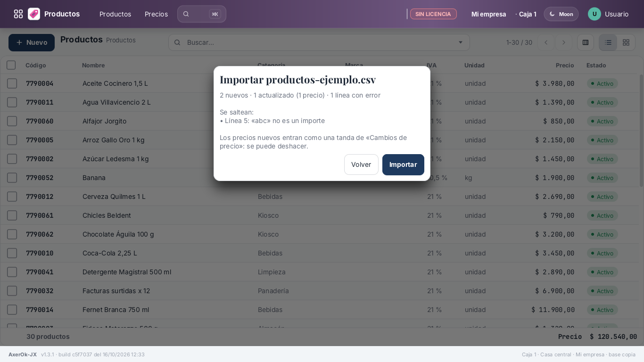Click the SIN LICENCIA badge
This screenshot has height=362, width=644.
point(433,14)
